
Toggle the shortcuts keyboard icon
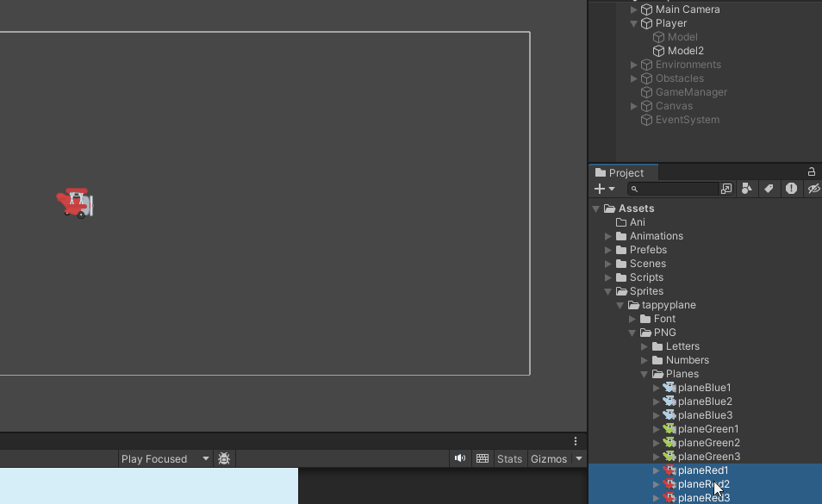[x=483, y=458]
